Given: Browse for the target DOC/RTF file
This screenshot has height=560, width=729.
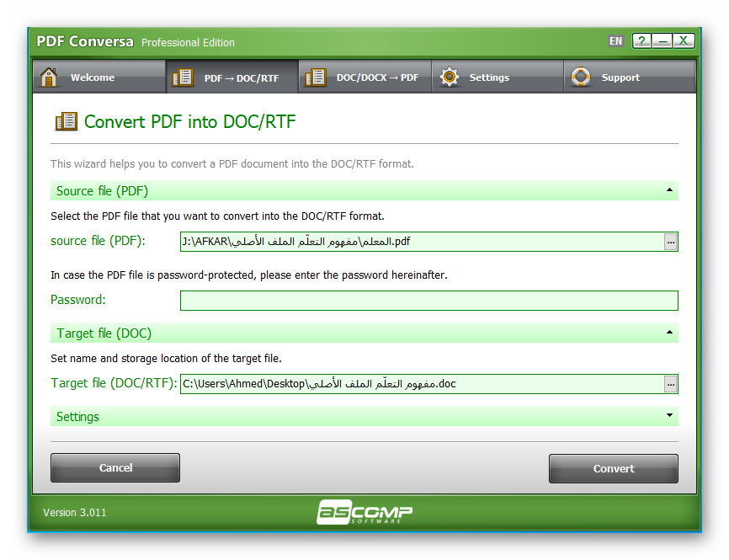Looking at the screenshot, I should click(x=670, y=384).
